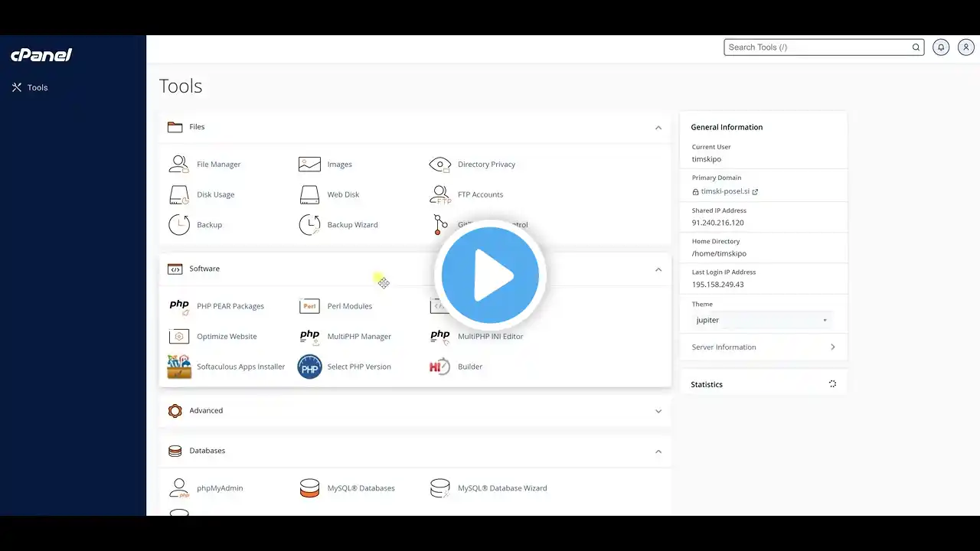Image resolution: width=980 pixels, height=551 pixels.
Task: Open the Backup clock icon
Action: click(x=179, y=225)
